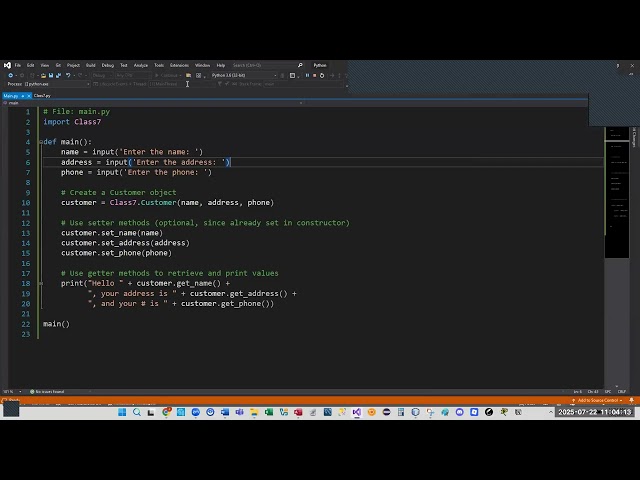Viewport: 640px width, 480px height.
Task: Show hidden system tray icons chevron
Action: point(551,412)
